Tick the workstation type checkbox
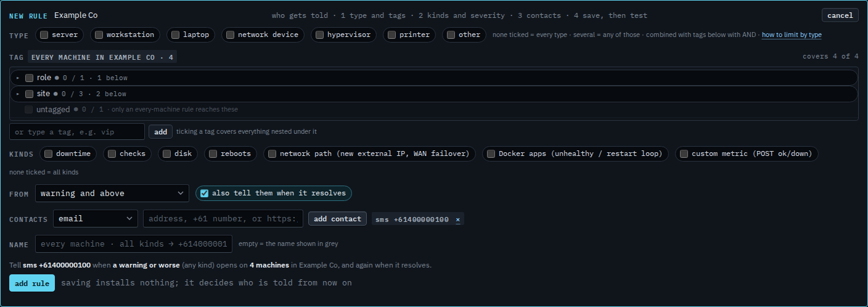 click(99, 35)
